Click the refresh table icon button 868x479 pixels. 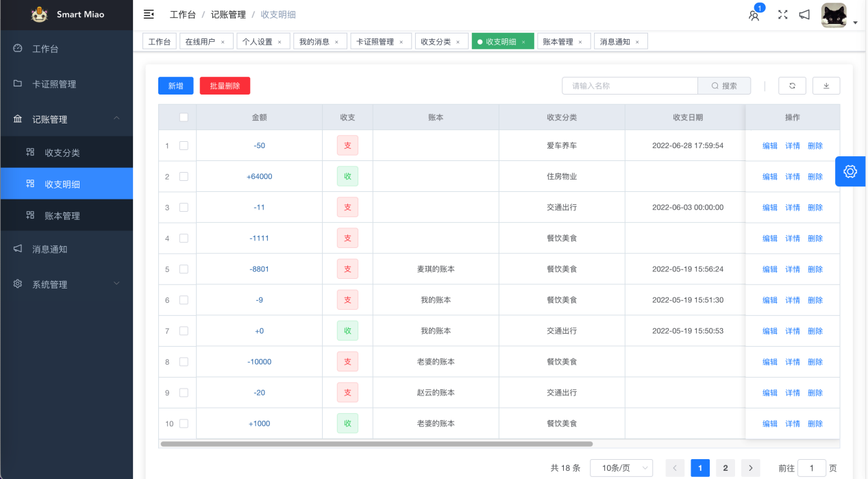point(792,86)
